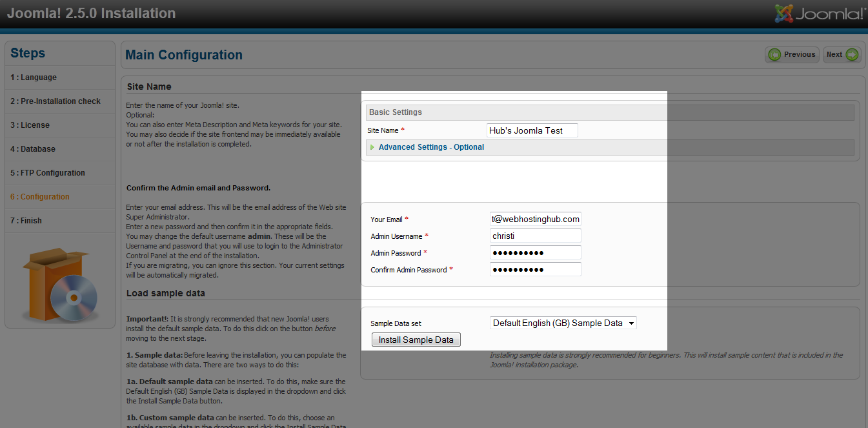The width and height of the screenshot is (868, 428).
Task: Click the green Next arrow icon
Action: [852, 55]
